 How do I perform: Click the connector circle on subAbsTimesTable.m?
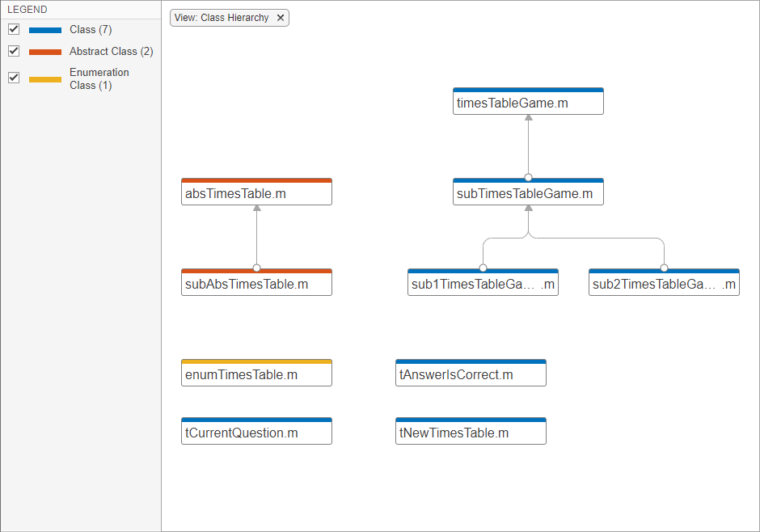click(x=256, y=268)
